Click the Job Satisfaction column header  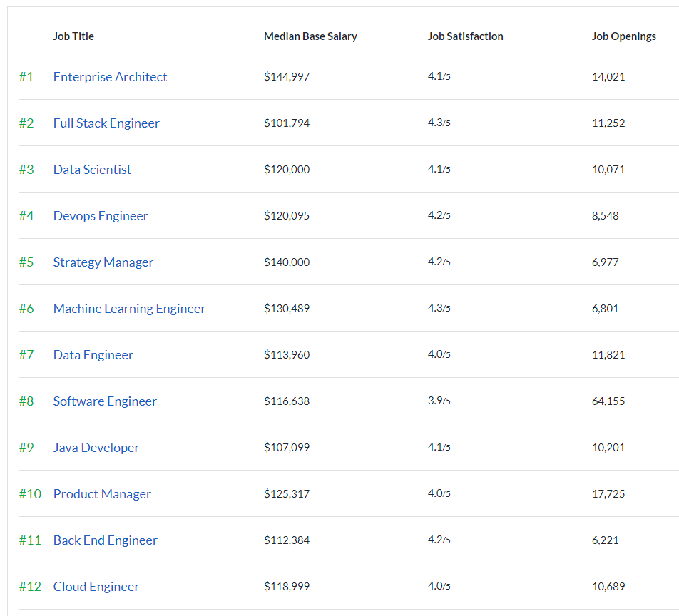coord(465,36)
